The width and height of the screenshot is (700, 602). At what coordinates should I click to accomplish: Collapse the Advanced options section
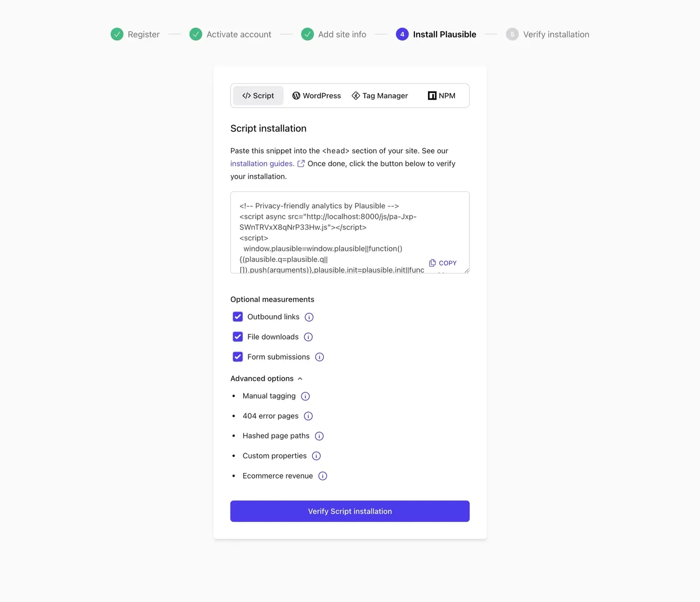click(x=300, y=378)
